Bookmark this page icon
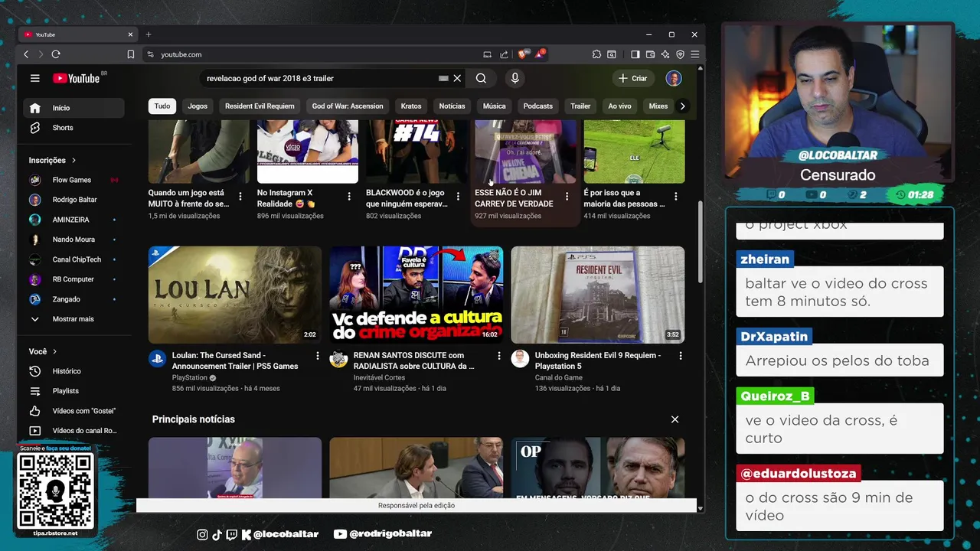 [131, 54]
